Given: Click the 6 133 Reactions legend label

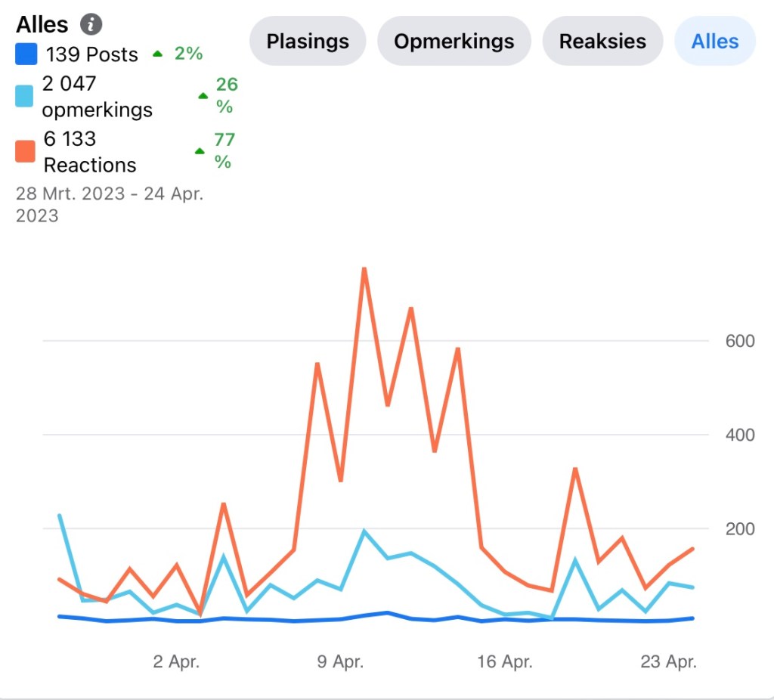Looking at the screenshot, I should pyautogui.click(x=89, y=151).
